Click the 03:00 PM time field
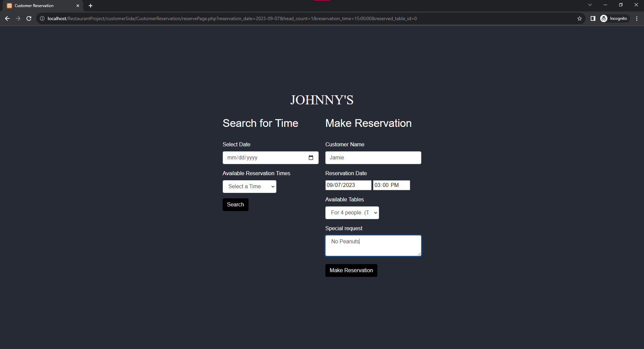The height and width of the screenshot is (349, 644). (391, 185)
